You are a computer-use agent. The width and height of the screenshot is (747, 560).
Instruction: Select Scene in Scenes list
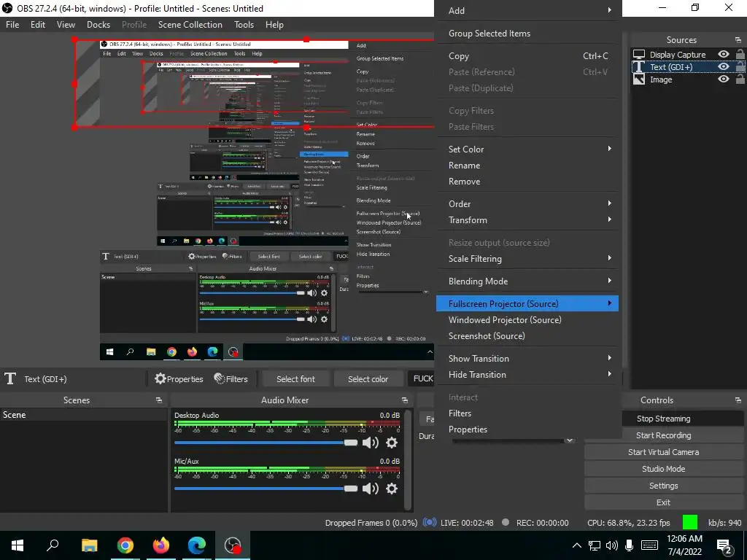tap(84, 415)
